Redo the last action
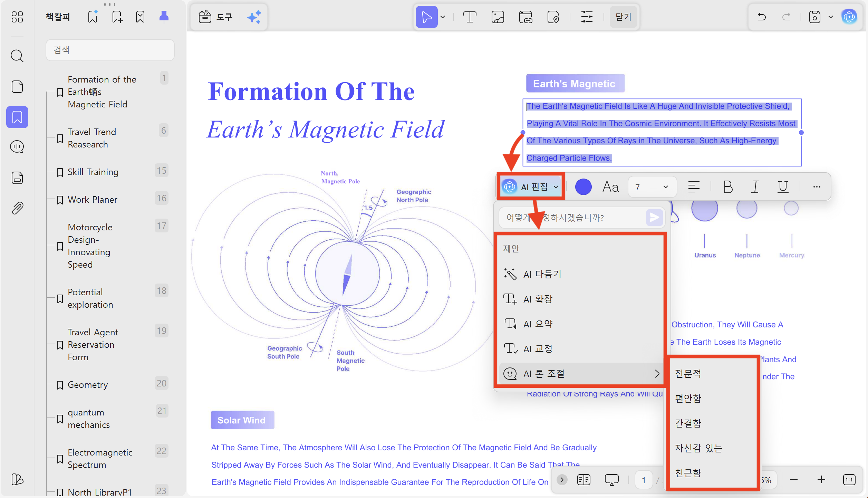The width and height of the screenshot is (868, 498). pyautogui.click(x=786, y=17)
